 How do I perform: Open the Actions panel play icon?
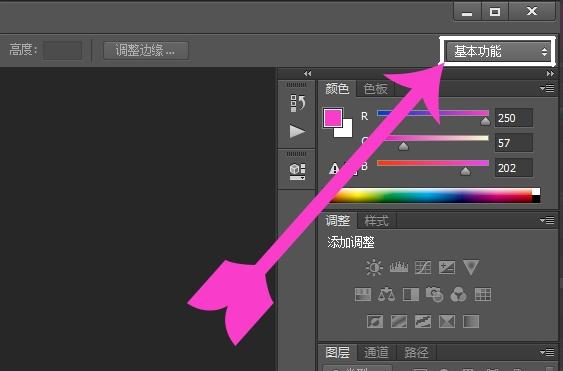[x=297, y=131]
